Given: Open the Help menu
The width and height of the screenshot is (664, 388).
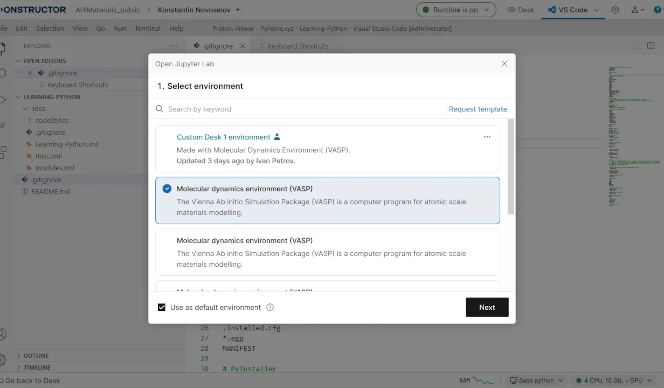Looking at the screenshot, I should 176,28.
